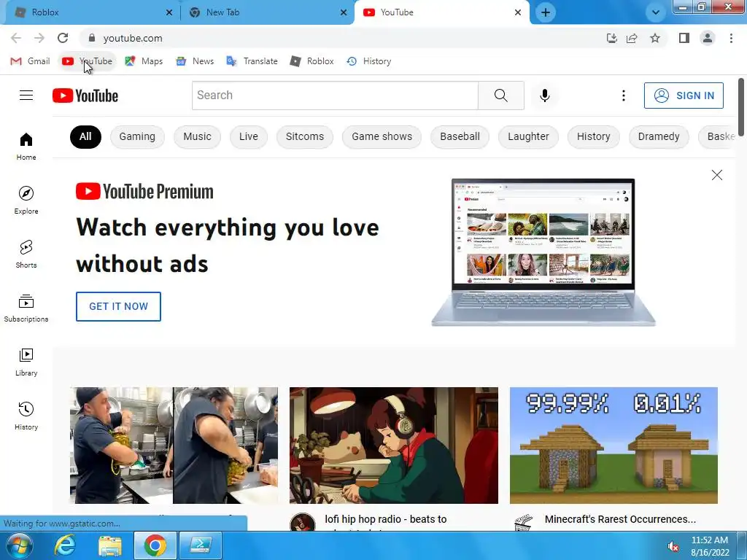The width and height of the screenshot is (747, 560).
Task: Open the News bookmark
Action: pyautogui.click(x=195, y=61)
